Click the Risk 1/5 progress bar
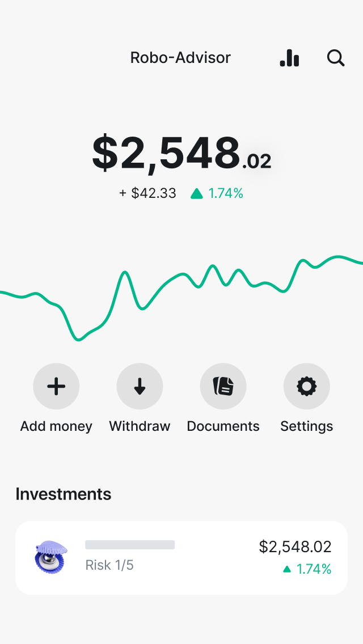Screen dimensions: 363x644 129,544
